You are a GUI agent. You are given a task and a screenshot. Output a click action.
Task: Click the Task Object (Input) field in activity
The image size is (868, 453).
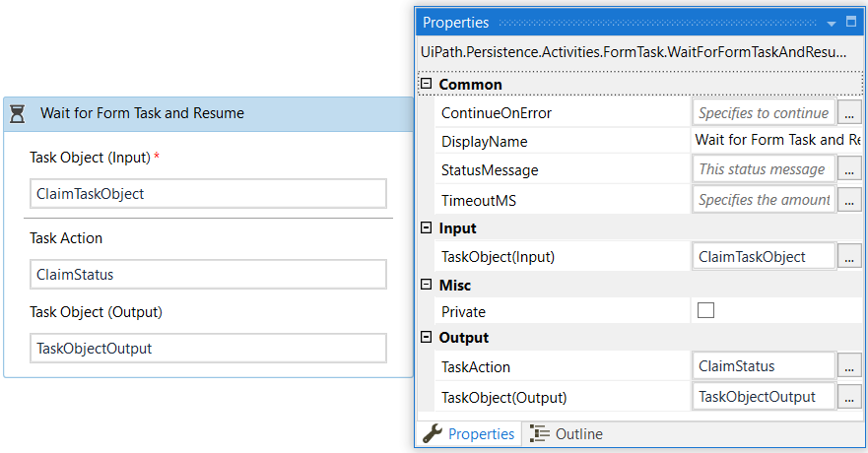click(x=208, y=194)
